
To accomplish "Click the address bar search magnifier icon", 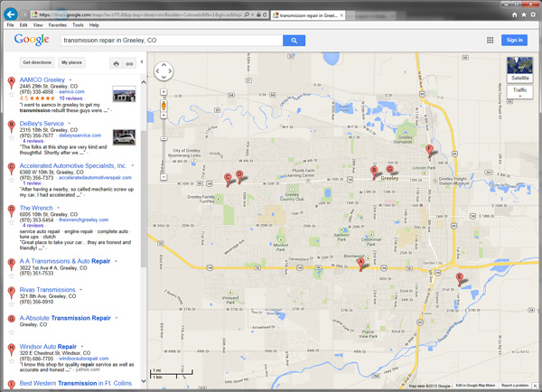I will click(x=247, y=14).
